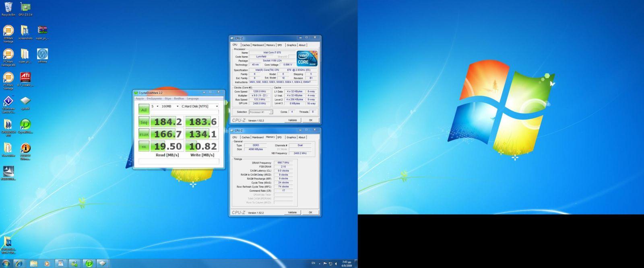Show hidden tray icons arrow

[320, 264]
